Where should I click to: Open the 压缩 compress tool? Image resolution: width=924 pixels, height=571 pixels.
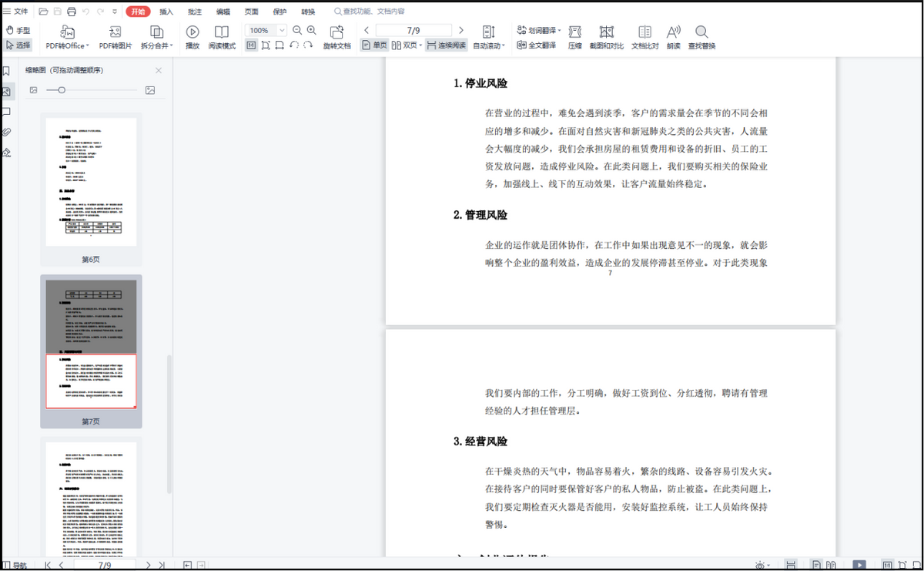click(574, 32)
